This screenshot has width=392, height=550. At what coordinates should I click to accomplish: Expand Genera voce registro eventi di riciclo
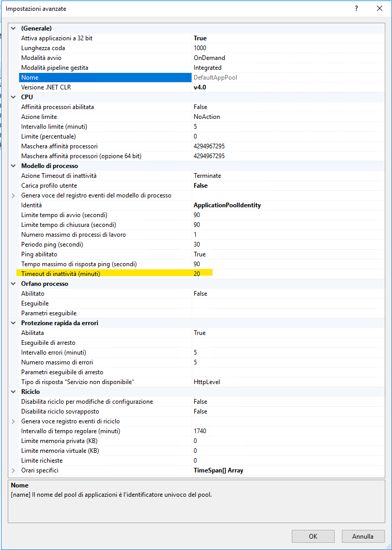(13, 421)
